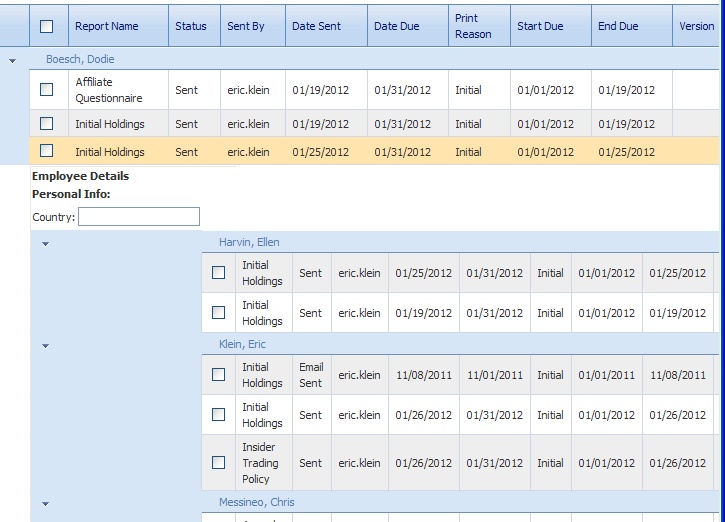Sort by the Date Due column
725x522 pixels.
click(397, 27)
